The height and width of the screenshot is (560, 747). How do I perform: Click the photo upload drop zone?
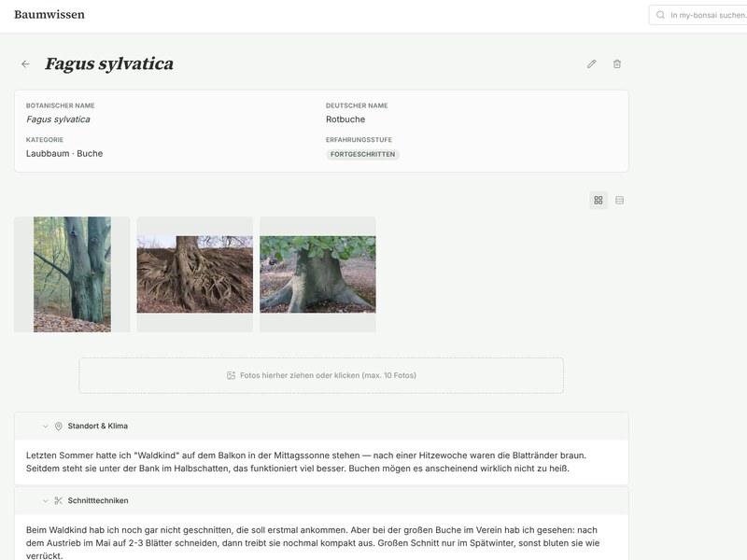(321, 375)
